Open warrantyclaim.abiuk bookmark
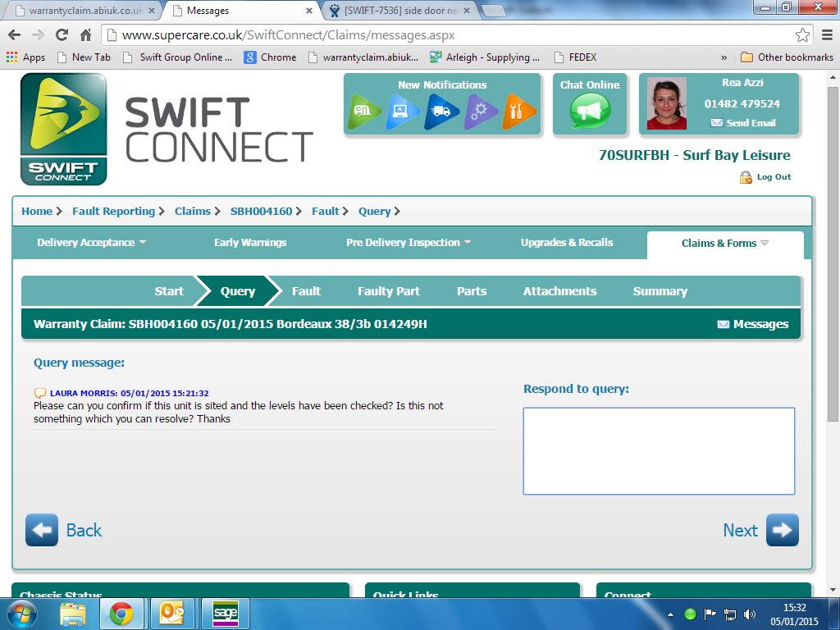The image size is (840, 630). click(363, 57)
